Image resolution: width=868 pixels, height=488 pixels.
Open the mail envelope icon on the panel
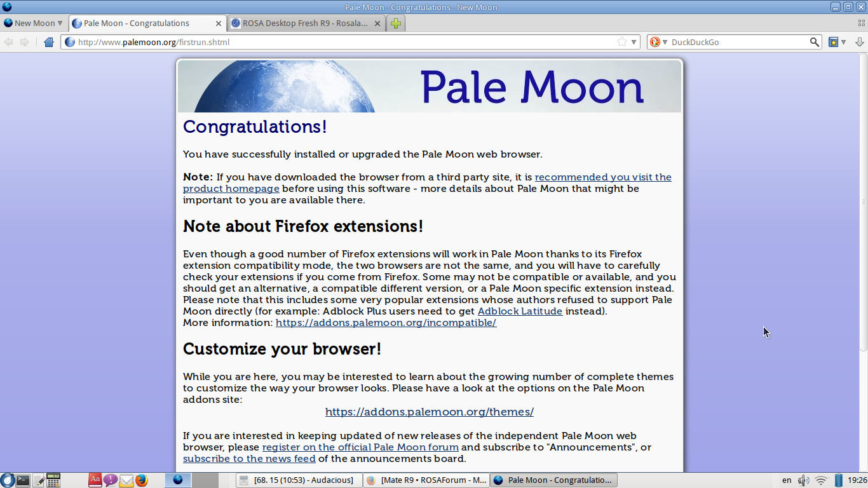tap(126, 480)
